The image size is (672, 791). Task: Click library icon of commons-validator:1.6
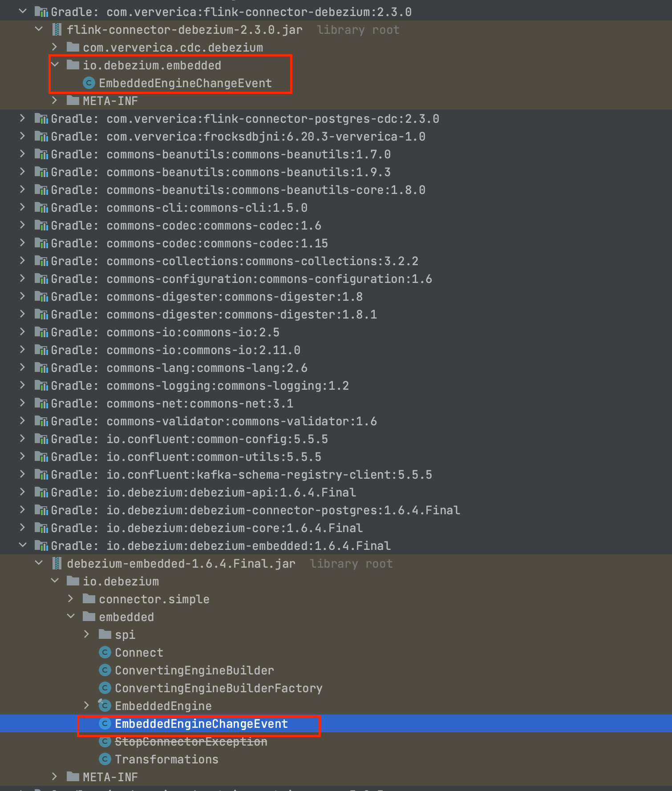click(41, 421)
